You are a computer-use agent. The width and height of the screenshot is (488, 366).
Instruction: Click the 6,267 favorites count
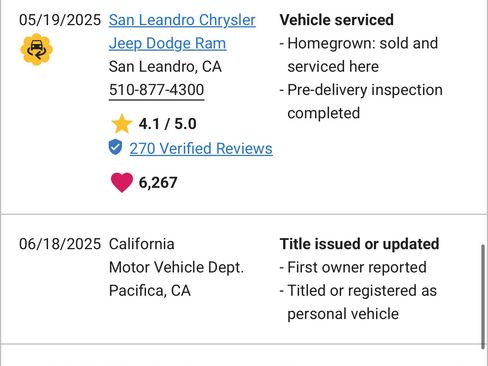tap(158, 183)
